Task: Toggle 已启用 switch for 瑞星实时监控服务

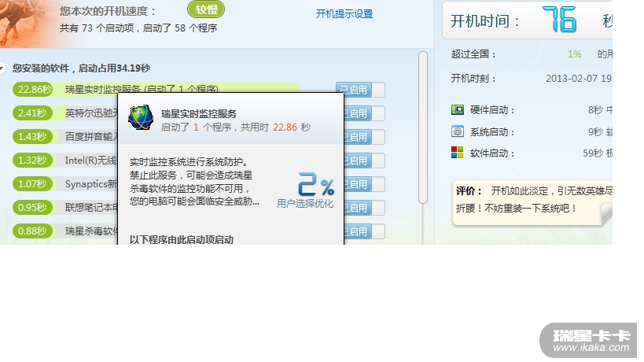Action: (x=360, y=90)
